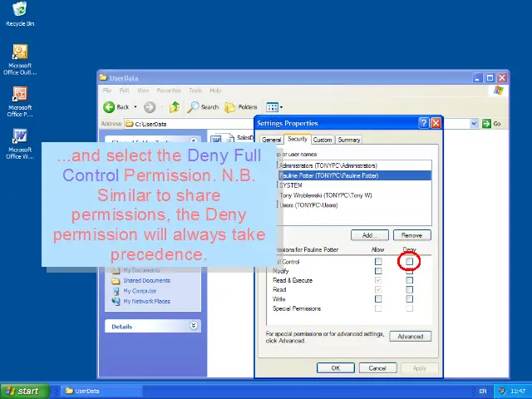Click the Back arrow in Explorer toolbar
This screenshot has height=399, width=532.
tap(116, 107)
